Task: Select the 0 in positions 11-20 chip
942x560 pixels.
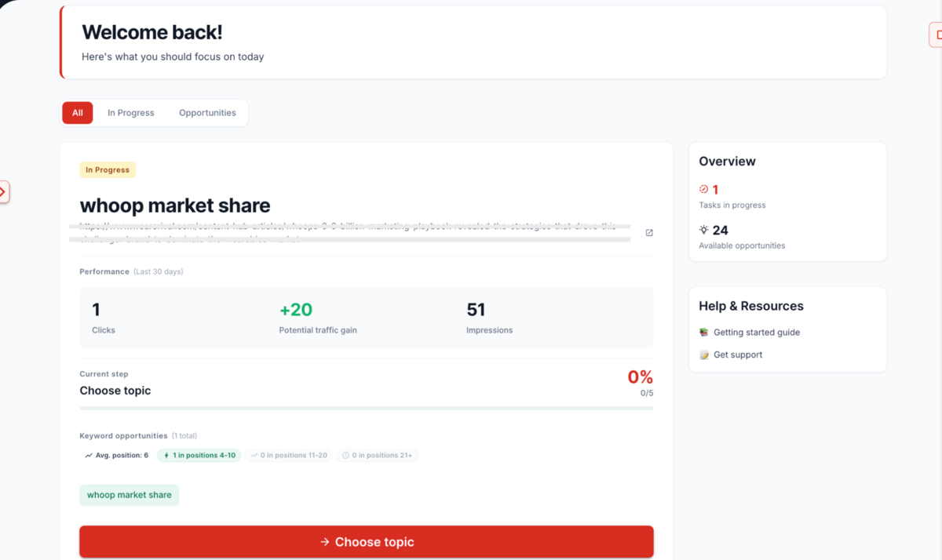Action: 288,455
